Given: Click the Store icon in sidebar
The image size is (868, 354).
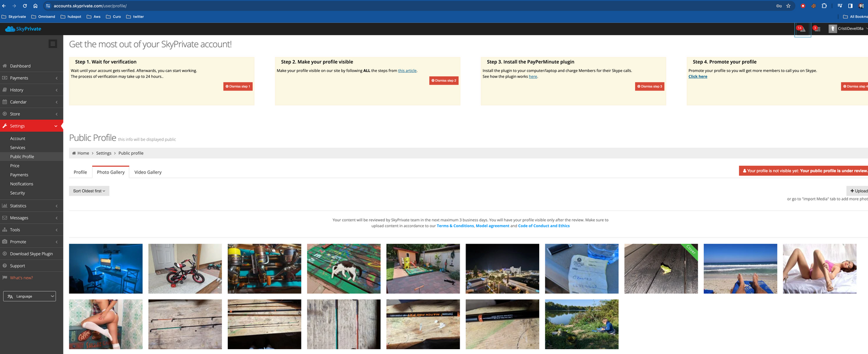Looking at the screenshot, I should click(x=5, y=114).
